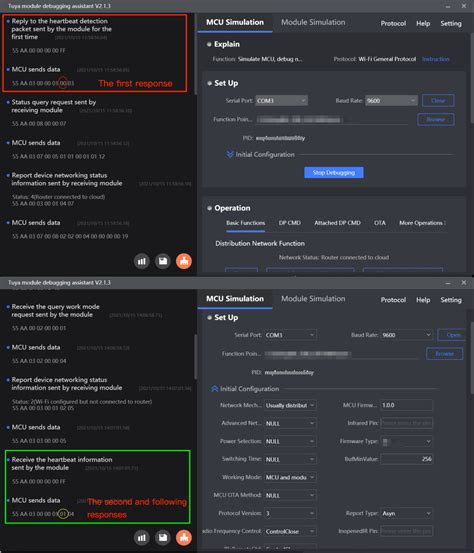This screenshot has width=474, height=553.
Task: Select MCU Simulation tab in top window
Action: pyautogui.click(x=235, y=22)
